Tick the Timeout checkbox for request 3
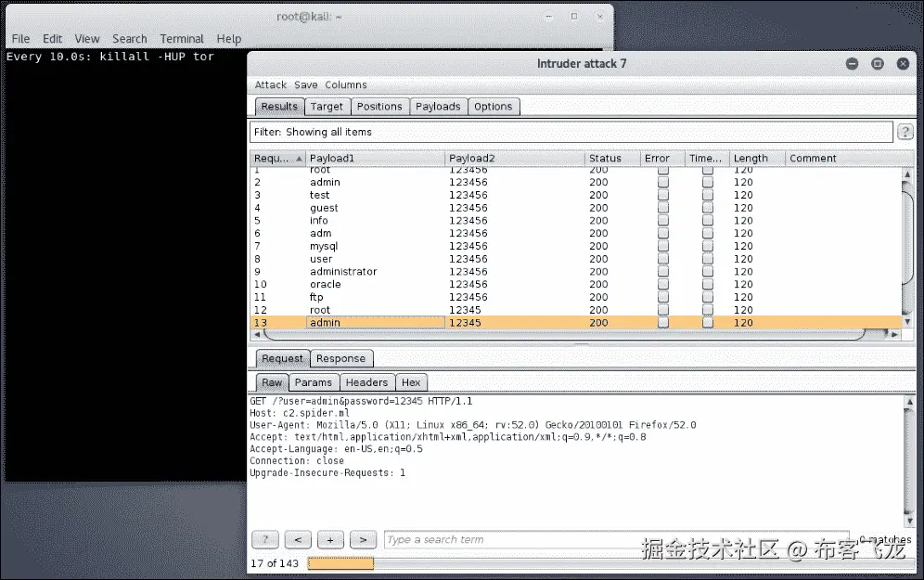 coord(708,195)
